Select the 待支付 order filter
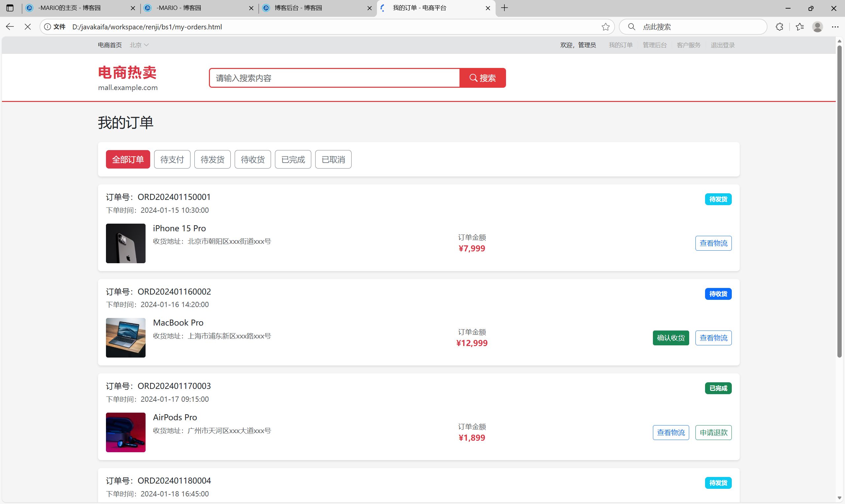 [172, 159]
